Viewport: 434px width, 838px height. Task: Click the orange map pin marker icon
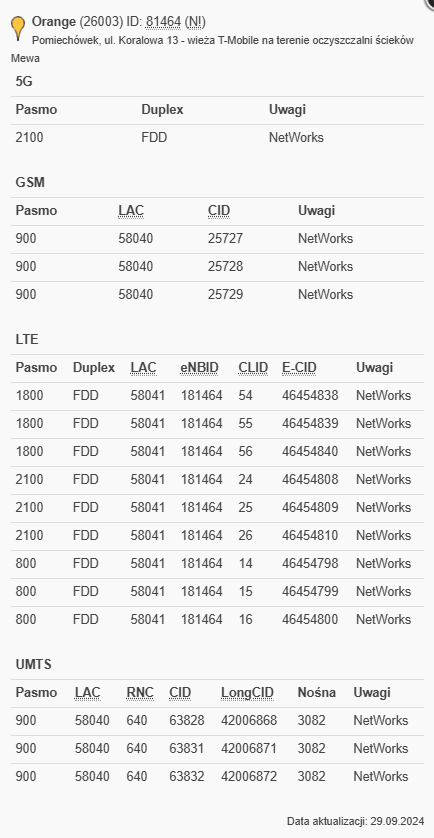coord(18,28)
